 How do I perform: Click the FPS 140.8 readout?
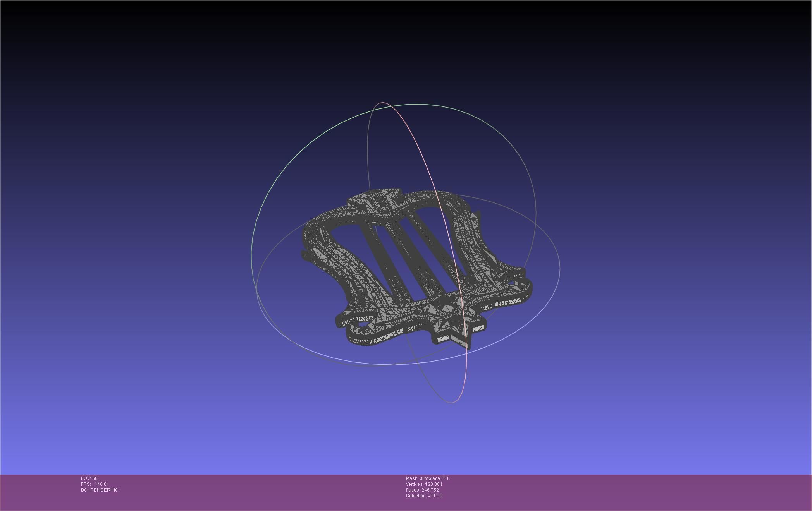coord(93,484)
